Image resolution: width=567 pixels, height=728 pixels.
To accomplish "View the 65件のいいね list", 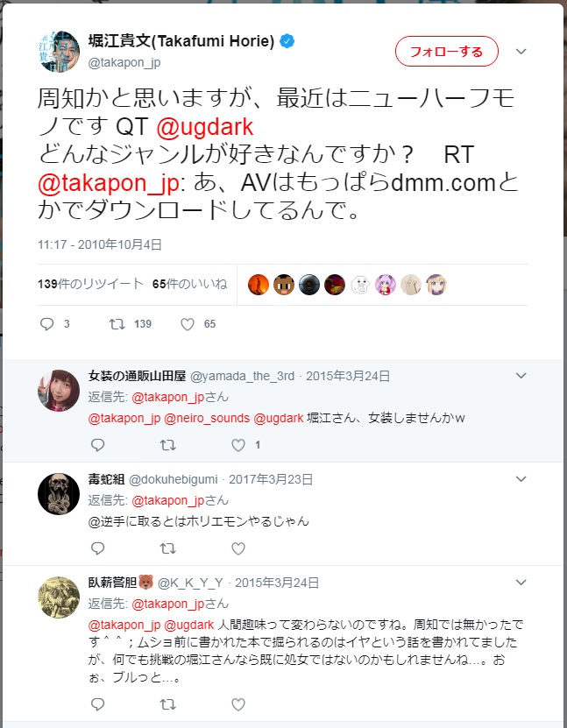I will (189, 284).
